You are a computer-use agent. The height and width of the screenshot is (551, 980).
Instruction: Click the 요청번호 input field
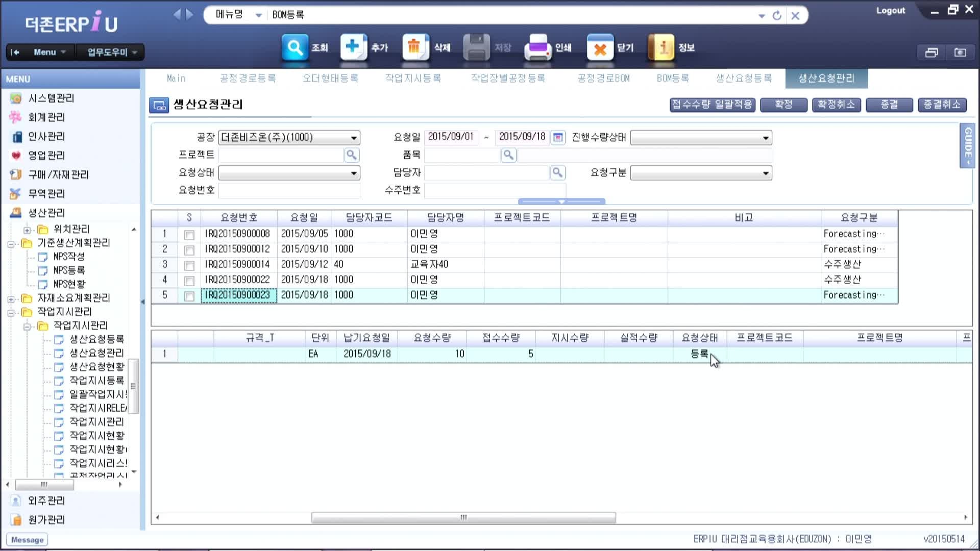pos(289,191)
